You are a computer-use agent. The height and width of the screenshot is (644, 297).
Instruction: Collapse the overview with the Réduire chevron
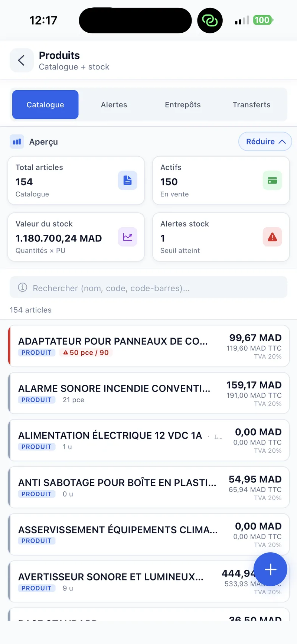(x=265, y=142)
